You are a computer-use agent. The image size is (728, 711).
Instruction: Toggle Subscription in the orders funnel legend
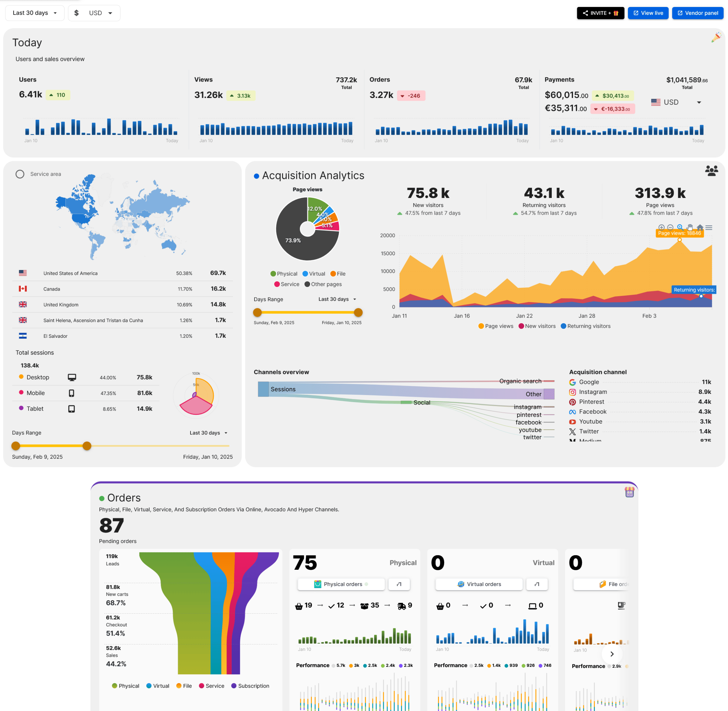[x=250, y=686]
